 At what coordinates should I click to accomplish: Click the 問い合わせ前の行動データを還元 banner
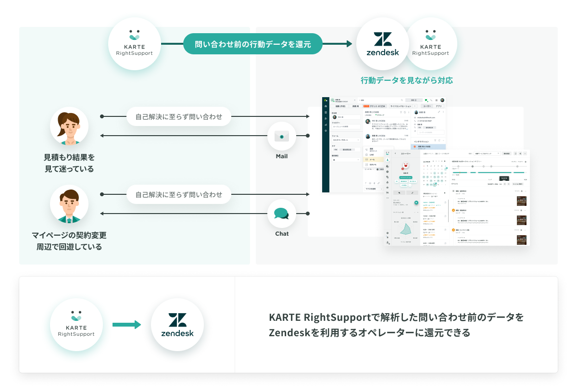252,43
